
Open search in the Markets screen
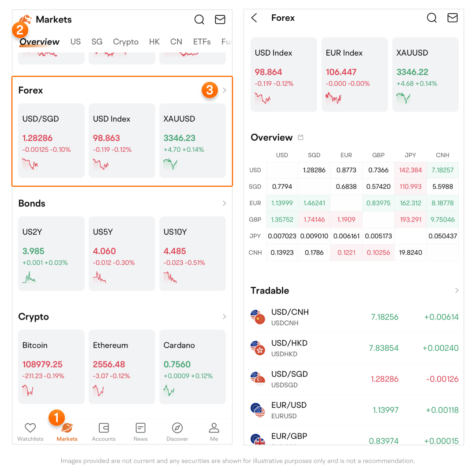coord(199,19)
